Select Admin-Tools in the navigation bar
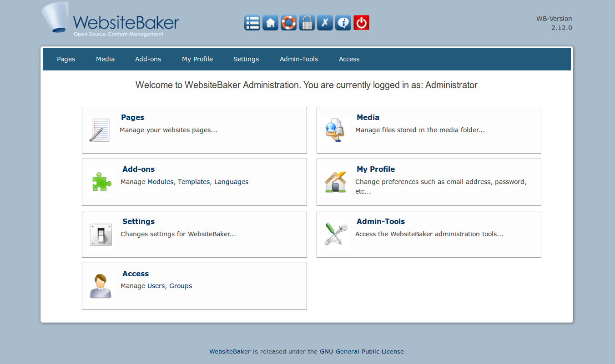Image resolution: width=615 pixels, height=364 pixels. [x=299, y=59]
